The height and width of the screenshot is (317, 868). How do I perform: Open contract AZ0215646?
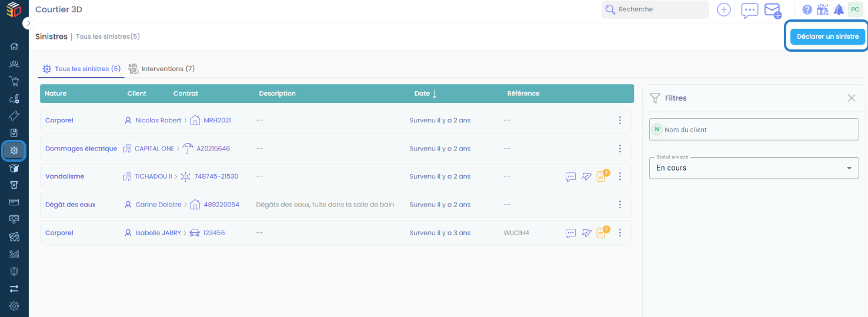click(x=213, y=148)
